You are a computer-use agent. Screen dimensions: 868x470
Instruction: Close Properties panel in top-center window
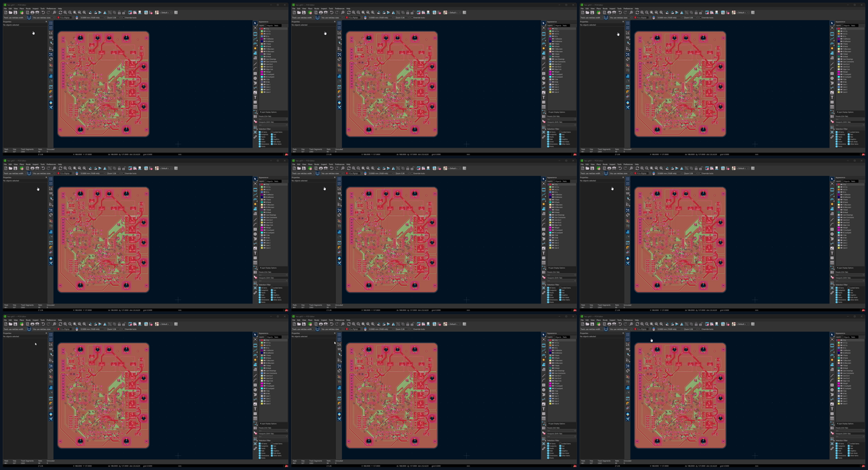click(335, 21)
